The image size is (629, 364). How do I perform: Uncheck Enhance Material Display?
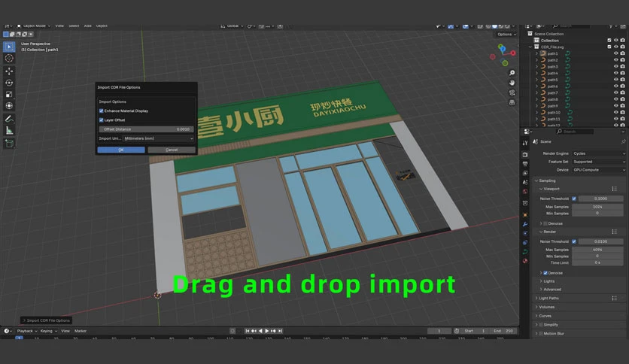pos(101,111)
